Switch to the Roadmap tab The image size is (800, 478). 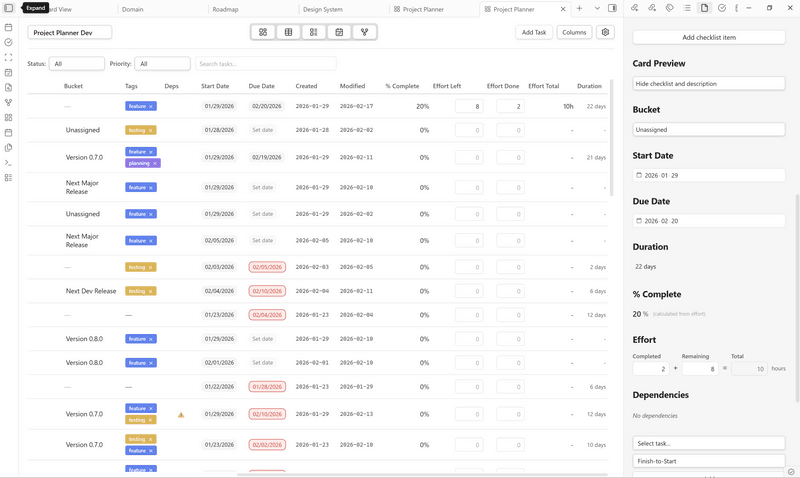click(x=226, y=9)
